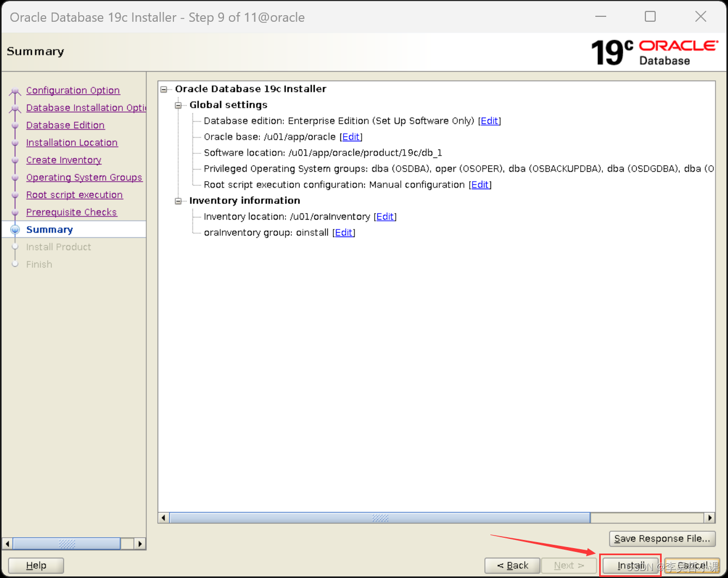Viewport: 728px width, 578px height.
Task: Click sidebar horizontal scrollbar right arrow
Action: (x=140, y=543)
